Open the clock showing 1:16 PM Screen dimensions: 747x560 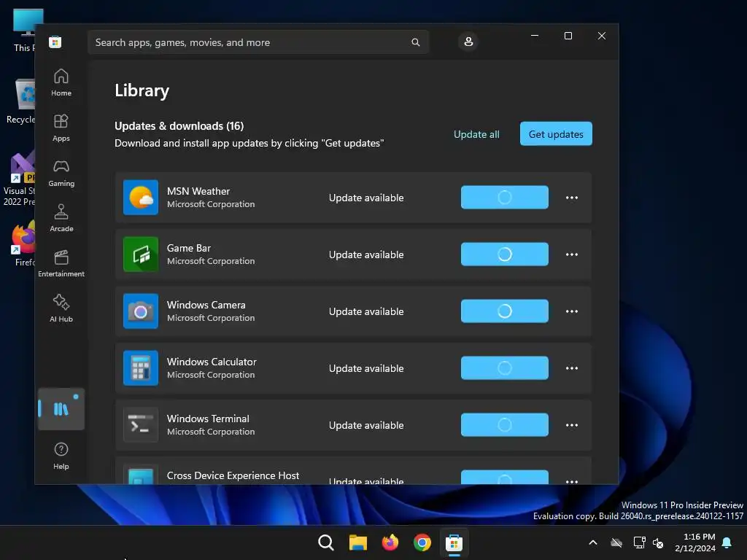coord(695,542)
